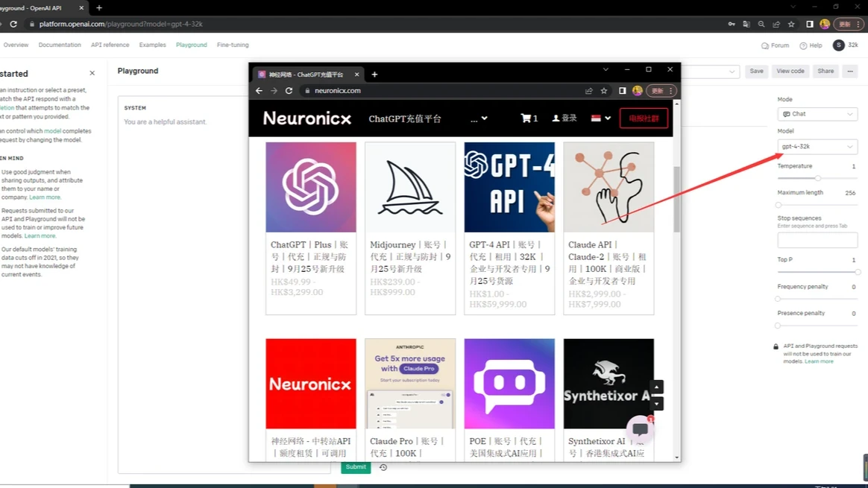Click the green Submit button

coord(356,467)
